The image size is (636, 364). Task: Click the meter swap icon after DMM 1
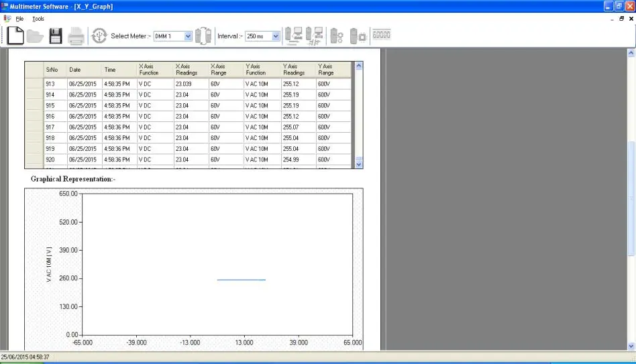tap(203, 36)
